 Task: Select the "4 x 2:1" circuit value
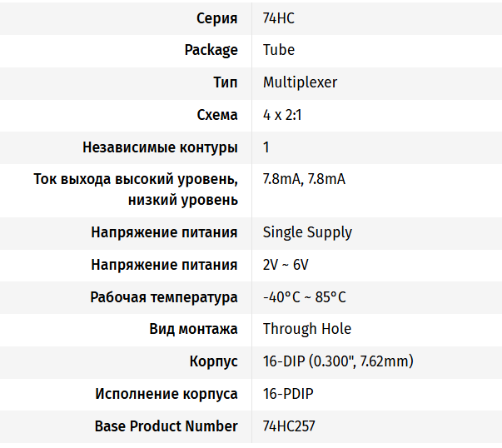(282, 115)
